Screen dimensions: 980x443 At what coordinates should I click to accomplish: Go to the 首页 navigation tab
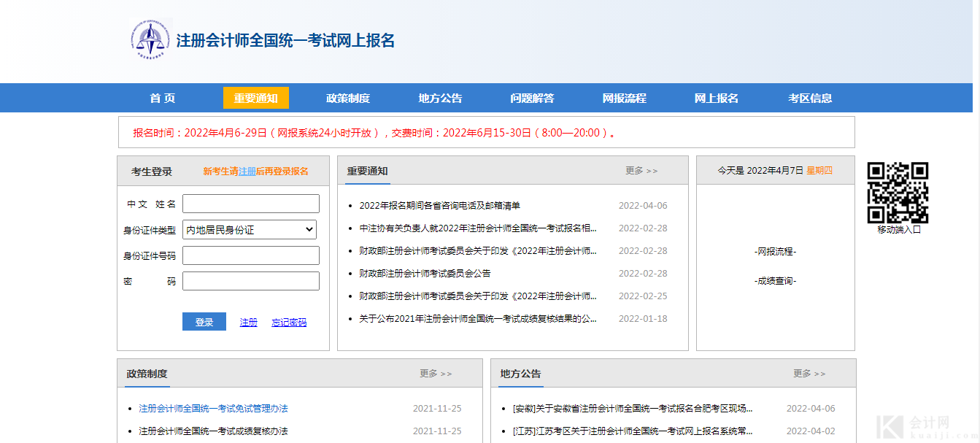(x=162, y=98)
